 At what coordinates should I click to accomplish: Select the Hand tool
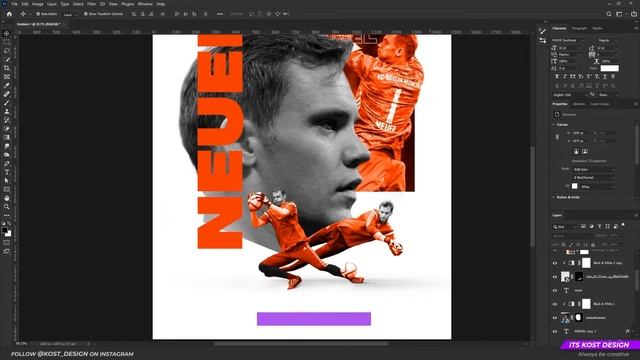(x=7, y=198)
